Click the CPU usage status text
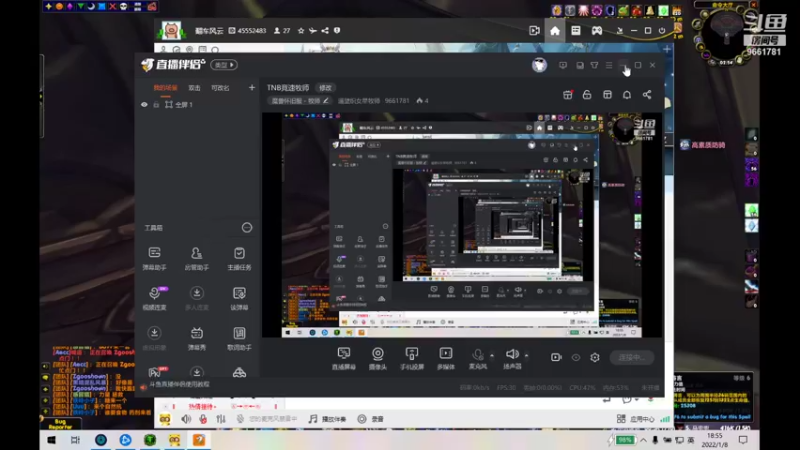This screenshot has height=450, width=800. click(x=582, y=388)
